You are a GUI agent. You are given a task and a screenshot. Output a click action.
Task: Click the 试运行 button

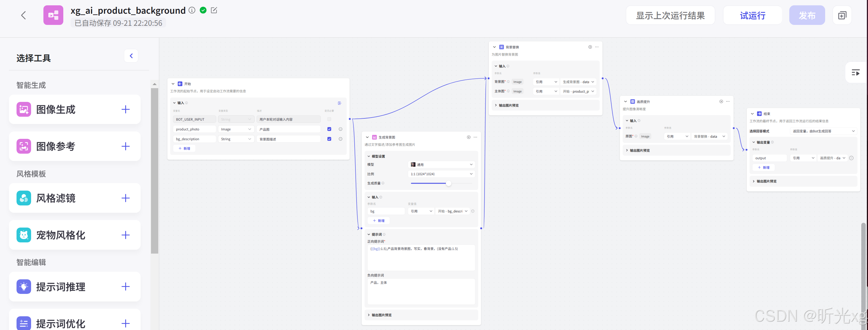[752, 15]
